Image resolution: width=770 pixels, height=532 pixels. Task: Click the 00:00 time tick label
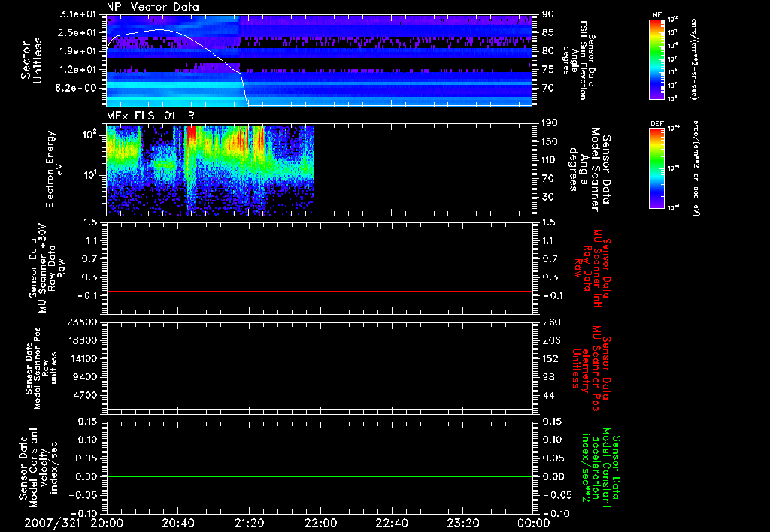click(533, 523)
